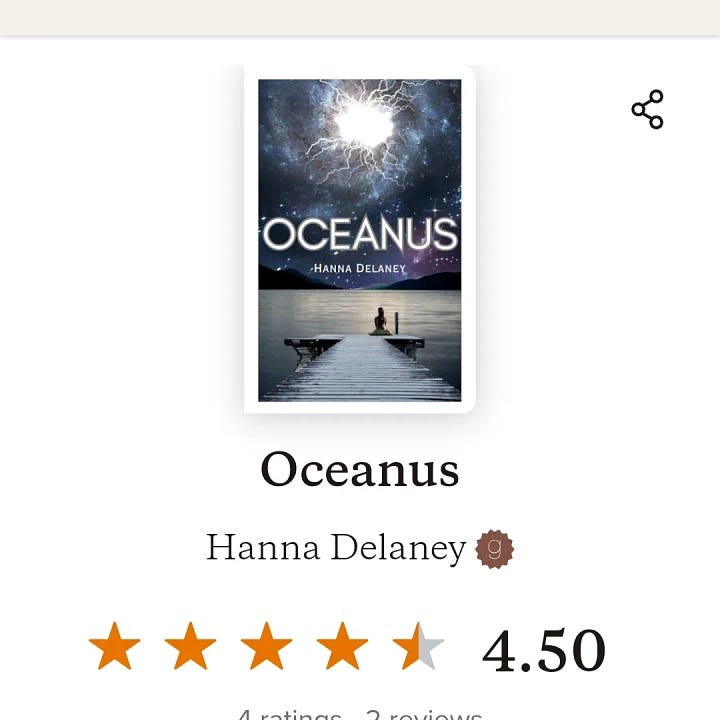Tap the wooden pier on the cover
This screenshot has width=720, height=720.
361,367
